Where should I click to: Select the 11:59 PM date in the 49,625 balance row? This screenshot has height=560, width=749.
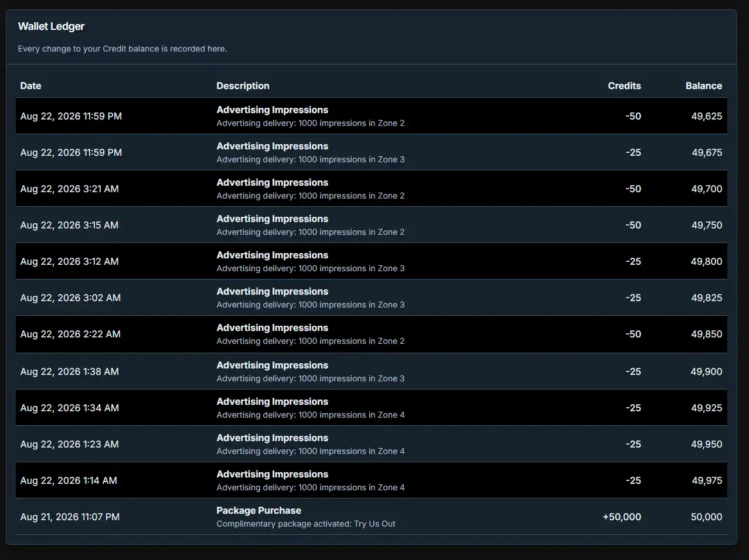point(71,116)
